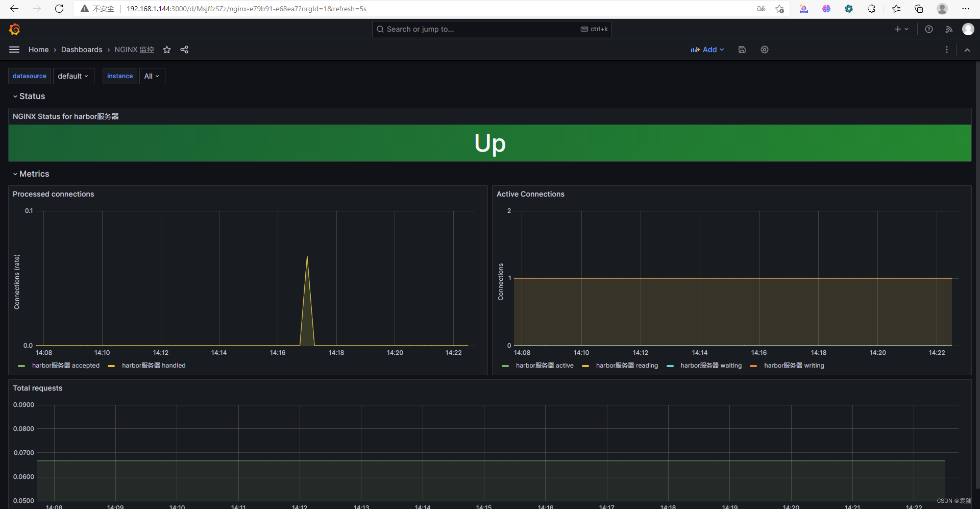Navigate to Dashboards breadcrumb
Screen dimensions: 980x509
tap(82, 50)
